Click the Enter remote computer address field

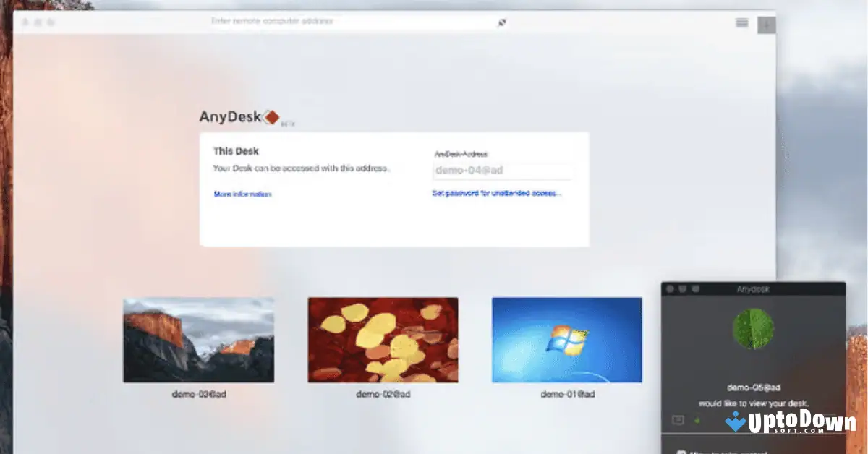point(289,20)
